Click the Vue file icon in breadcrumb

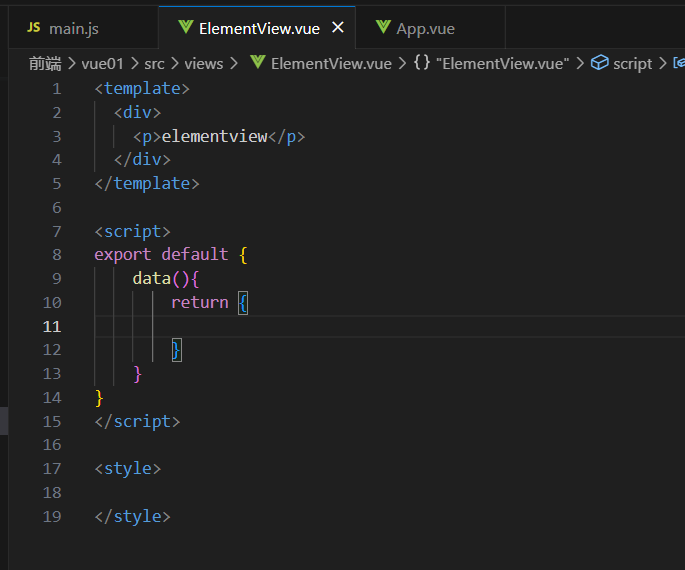(x=258, y=63)
